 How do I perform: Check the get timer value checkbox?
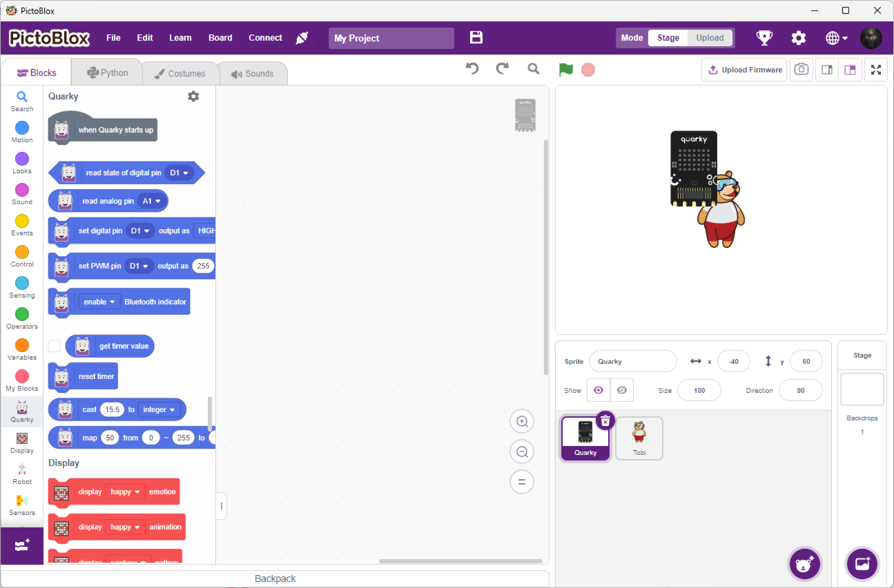[x=54, y=346]
